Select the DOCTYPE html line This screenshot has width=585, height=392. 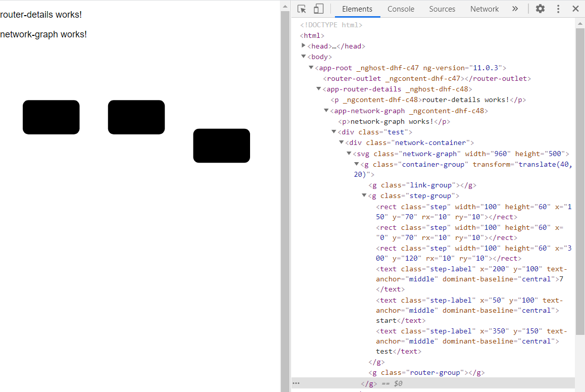pos(331,25)
